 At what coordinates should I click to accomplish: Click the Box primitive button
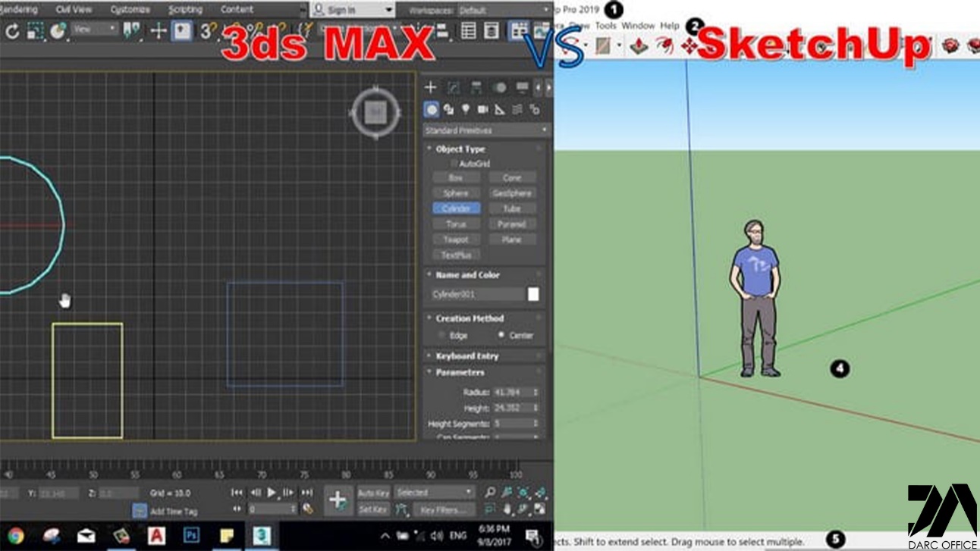(x=456, y=177)
